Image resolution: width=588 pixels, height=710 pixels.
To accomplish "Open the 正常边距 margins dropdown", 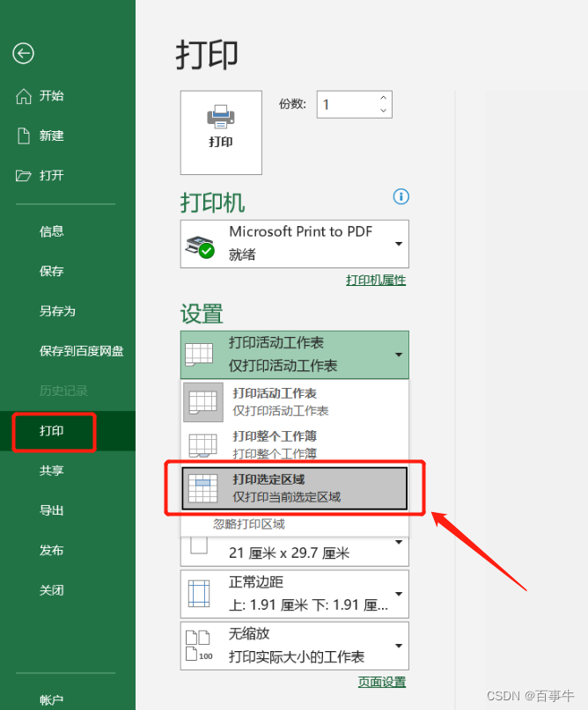I will (295, 594).
